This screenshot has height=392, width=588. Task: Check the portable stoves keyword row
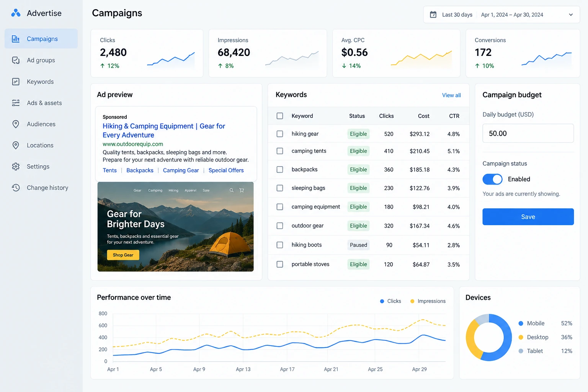click(x=280, y=264)
